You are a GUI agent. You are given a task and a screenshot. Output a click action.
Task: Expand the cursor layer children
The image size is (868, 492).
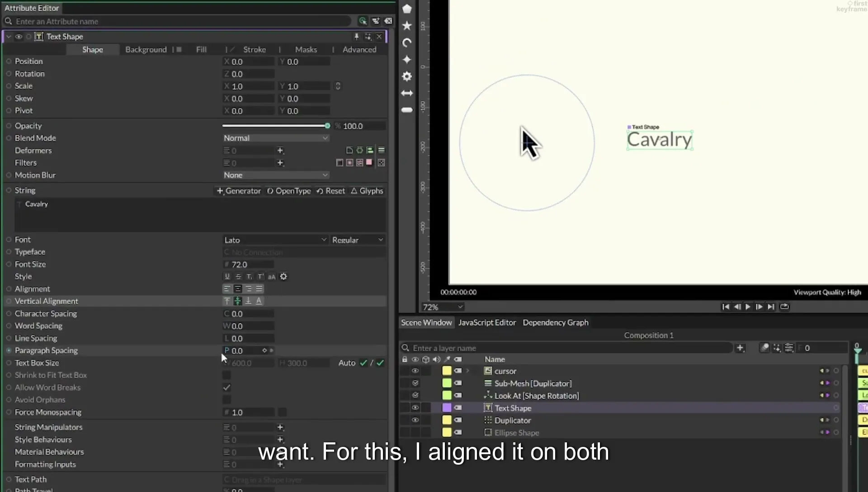click(468, 371)
